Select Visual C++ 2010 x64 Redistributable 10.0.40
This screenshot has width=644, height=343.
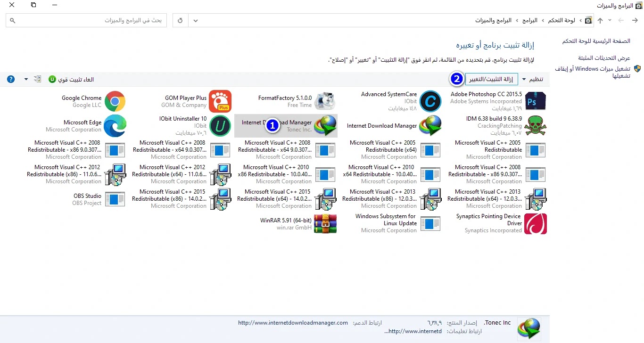(390, 174)
